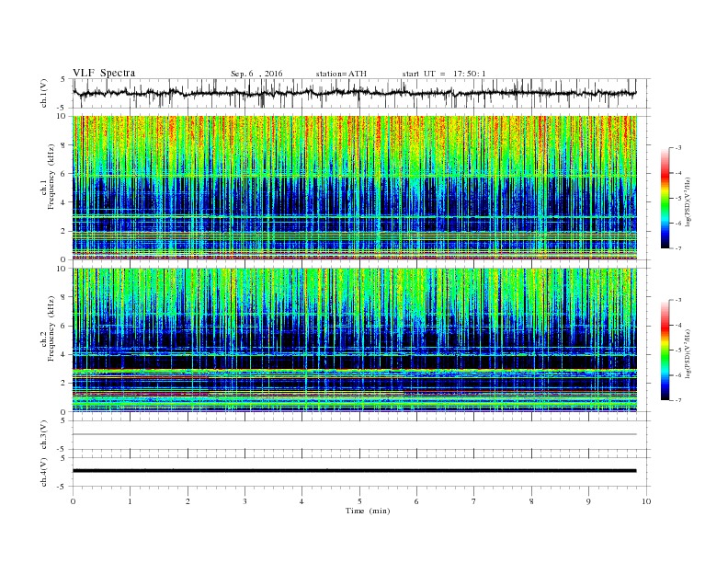Click the '-3' tick on upper colorbar

678,148
